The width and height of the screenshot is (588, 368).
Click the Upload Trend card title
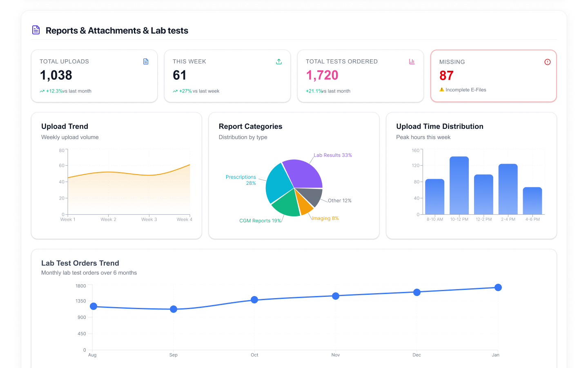pyautogui.click(x=65, y=126)
